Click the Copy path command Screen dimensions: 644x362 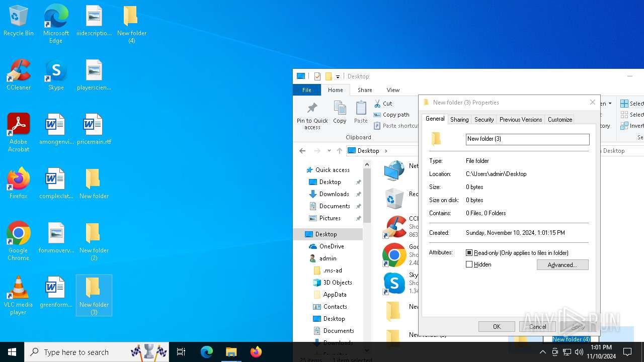coord(392,115)
